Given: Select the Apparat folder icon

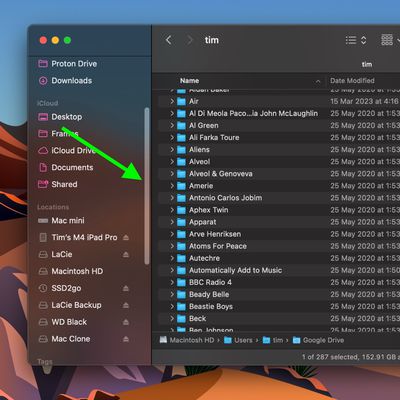Looking at the screenshot, I should coord(181,222).
